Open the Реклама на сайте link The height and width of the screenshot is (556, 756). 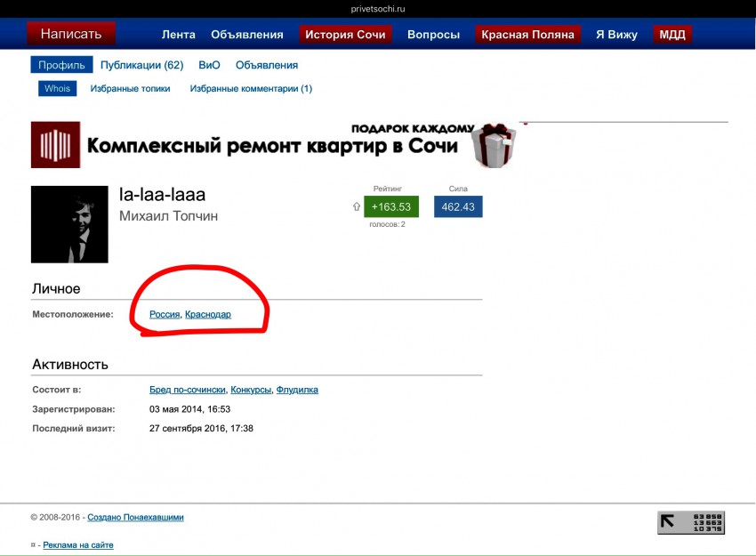78,544
